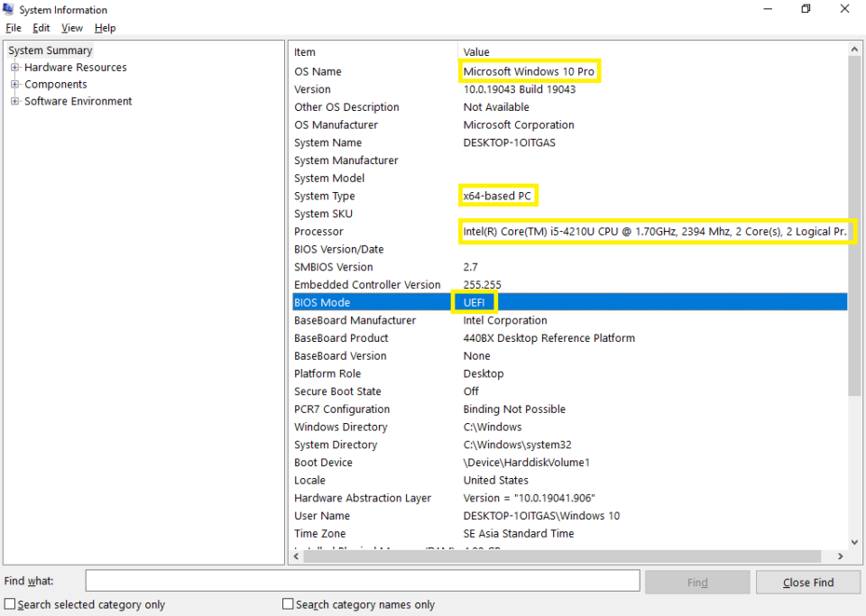
Task: Click the x64-based PC value
Action: 497,196
